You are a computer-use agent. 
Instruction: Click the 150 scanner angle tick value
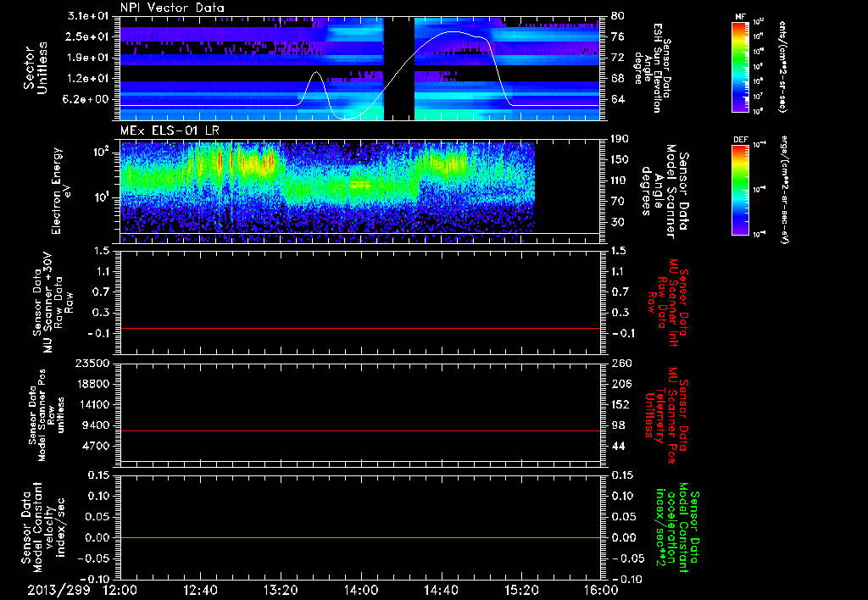tap(620, 159)
